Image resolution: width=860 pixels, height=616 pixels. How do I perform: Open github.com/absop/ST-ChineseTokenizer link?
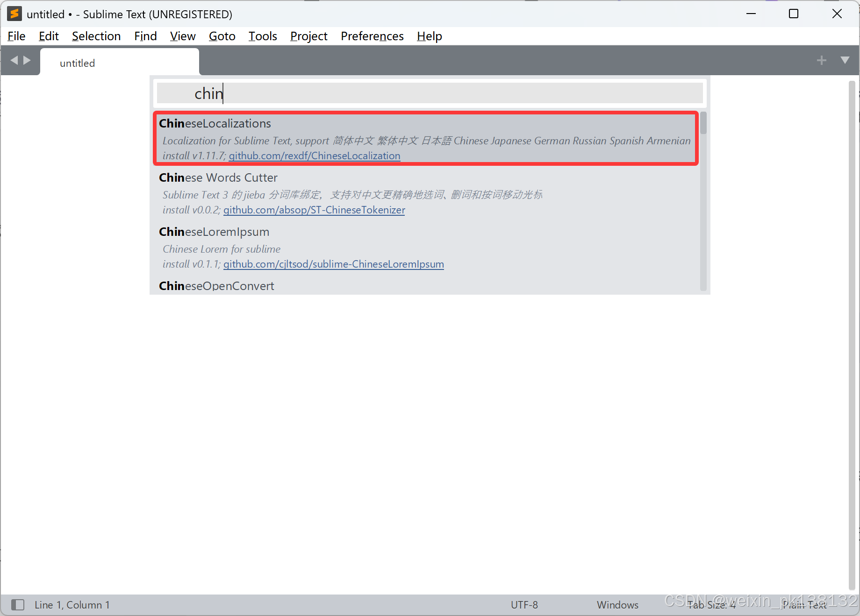(314, 210)
